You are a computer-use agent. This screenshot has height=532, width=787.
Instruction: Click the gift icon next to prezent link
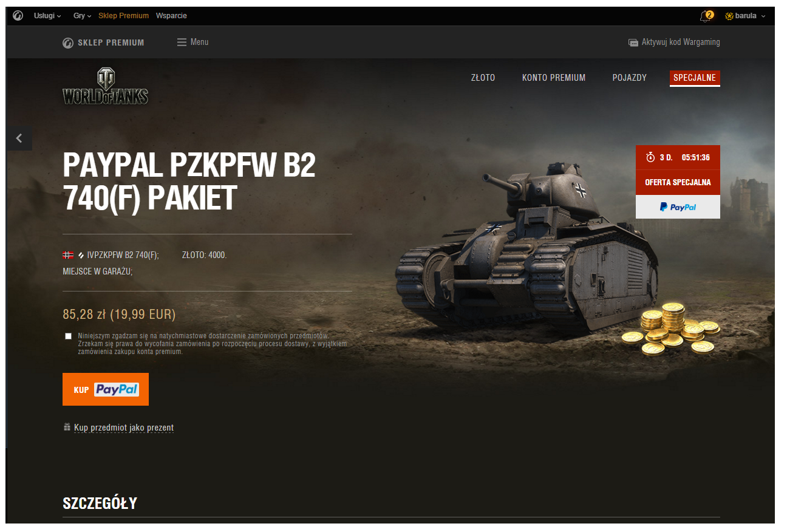67,428
